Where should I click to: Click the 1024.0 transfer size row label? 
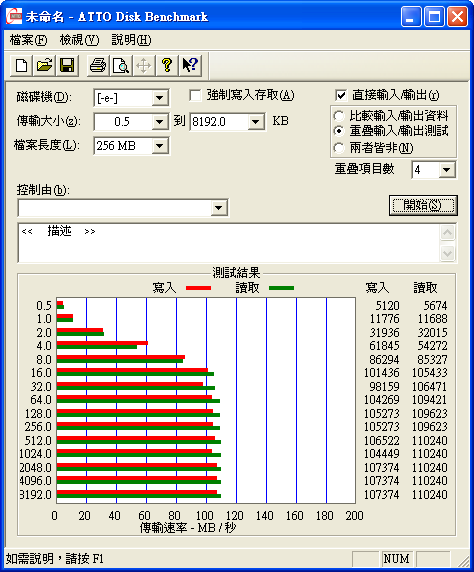[x=35, y=454]
